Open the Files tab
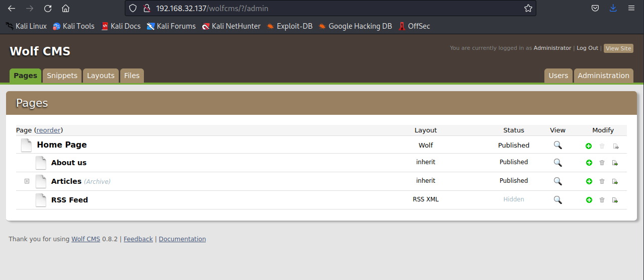The width and height of the screenshot is (644, 280). click(132, 76)
